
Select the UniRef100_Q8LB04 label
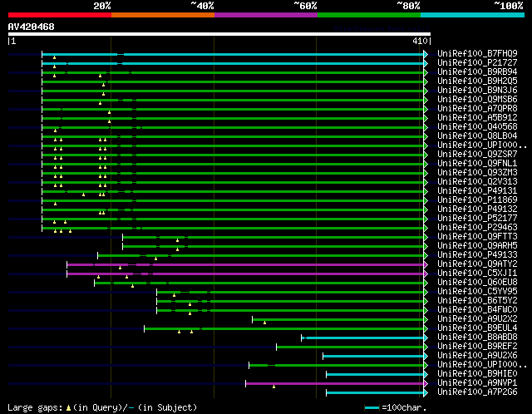pyautogui.click(x=477, y=136)
